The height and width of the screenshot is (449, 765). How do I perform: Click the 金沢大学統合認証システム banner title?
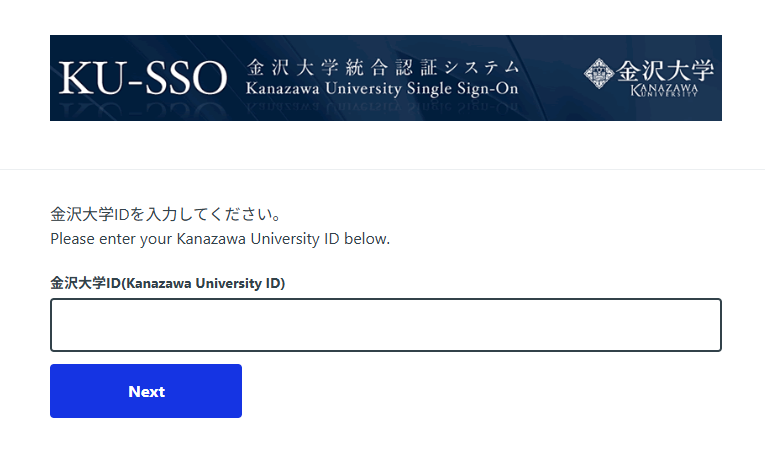[382, 69]
